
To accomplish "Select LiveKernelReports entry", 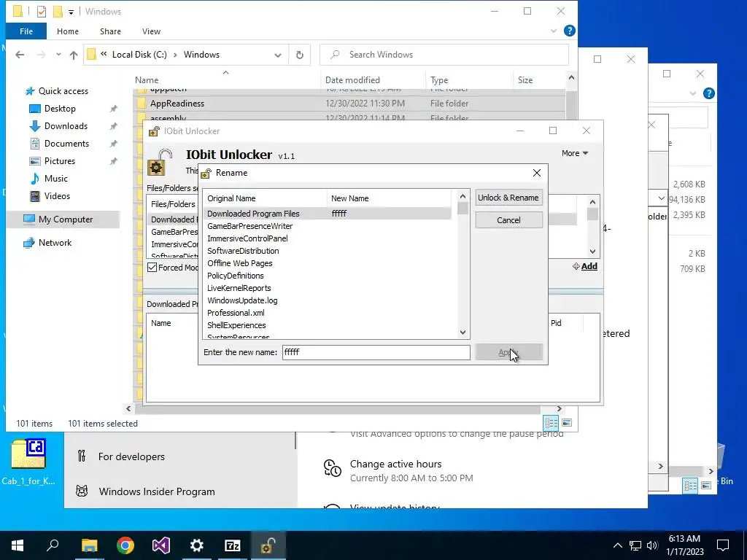I will 239,288.
